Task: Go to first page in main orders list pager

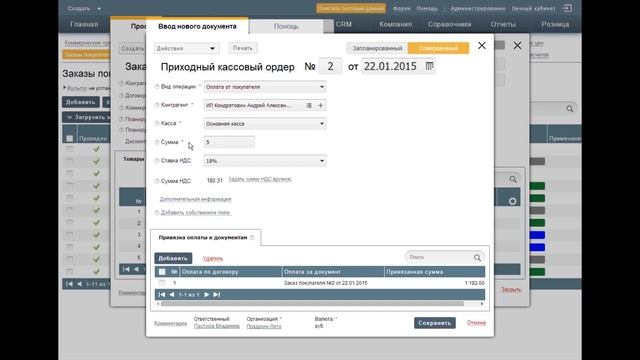Action: 69,284
